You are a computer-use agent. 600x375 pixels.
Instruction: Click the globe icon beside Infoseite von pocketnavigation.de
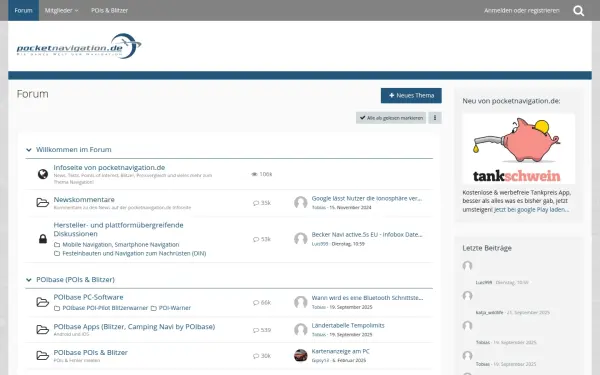[x=43, y=174]
